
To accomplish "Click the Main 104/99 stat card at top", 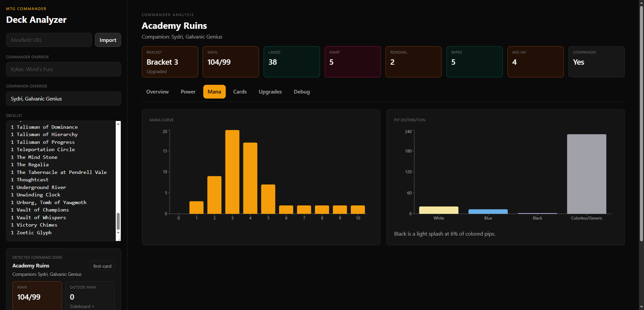I will click(x=231, y=62).
